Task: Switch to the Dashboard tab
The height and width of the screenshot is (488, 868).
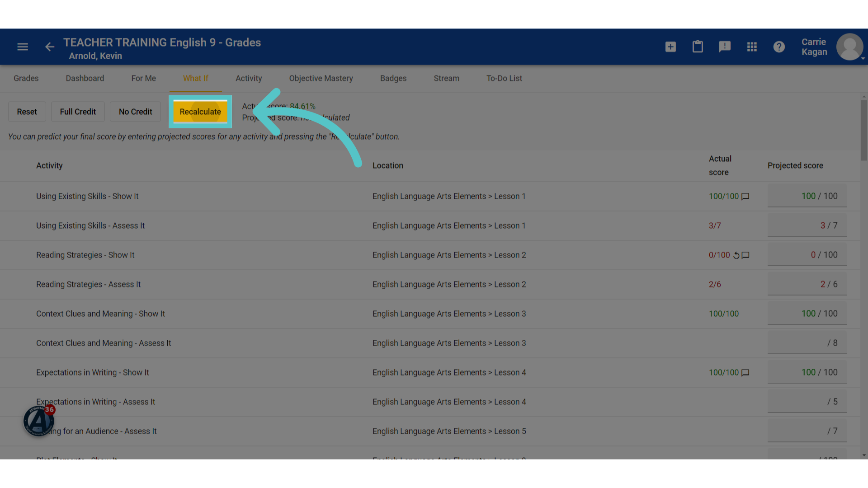Action: (x=85, y=79)
